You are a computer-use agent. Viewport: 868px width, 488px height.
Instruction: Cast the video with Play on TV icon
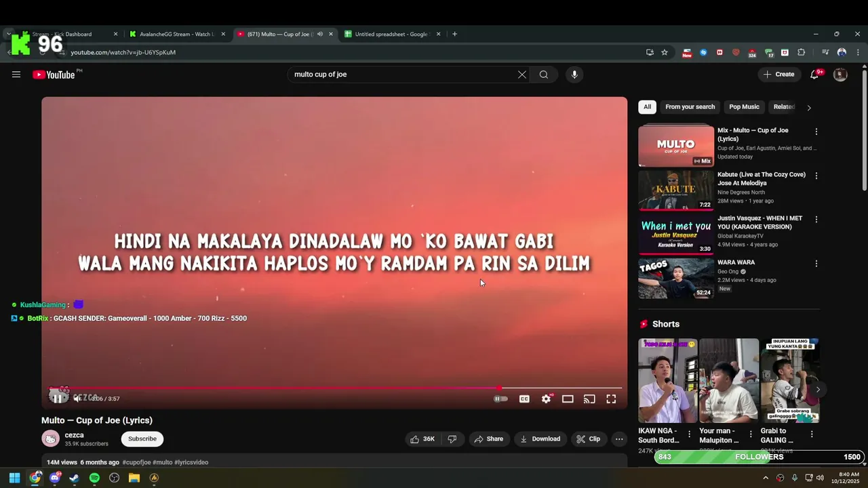[589, 399]
